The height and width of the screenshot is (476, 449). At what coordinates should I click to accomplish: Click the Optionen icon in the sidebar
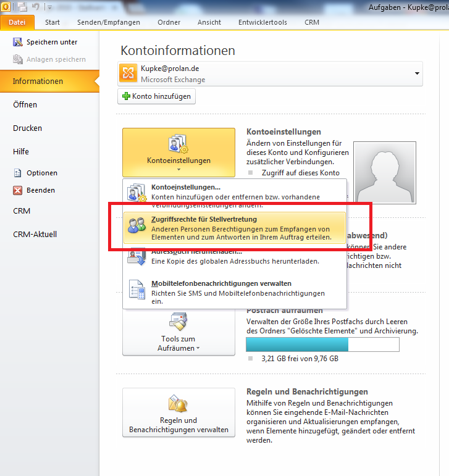click(x=17, y=173)
